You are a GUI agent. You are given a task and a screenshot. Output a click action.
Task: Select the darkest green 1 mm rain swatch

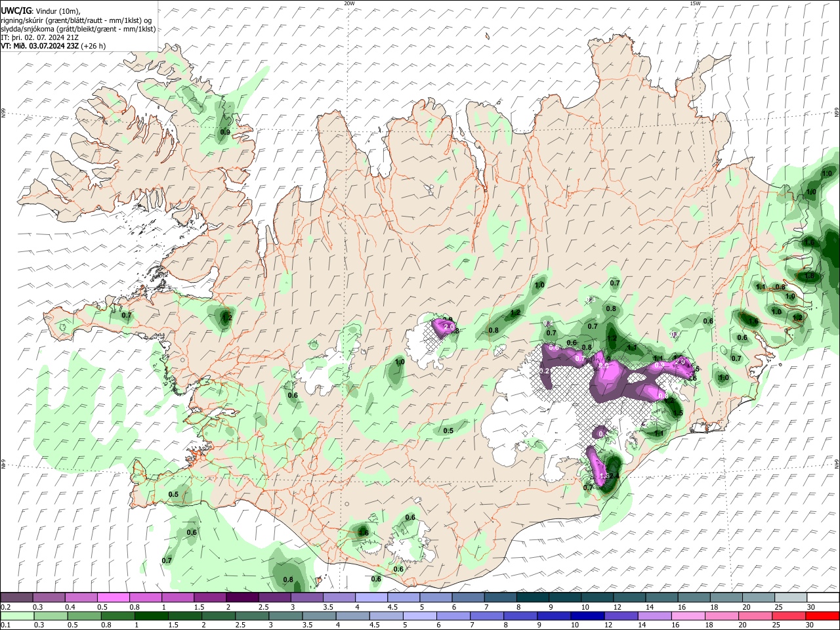tap(151, 616)
